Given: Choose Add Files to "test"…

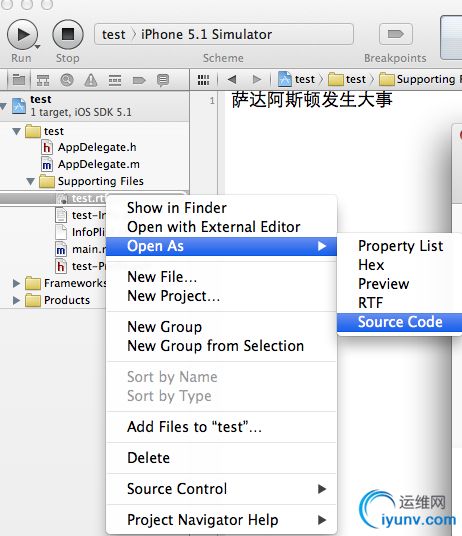Looking at the screenshot, I should 221,427.
